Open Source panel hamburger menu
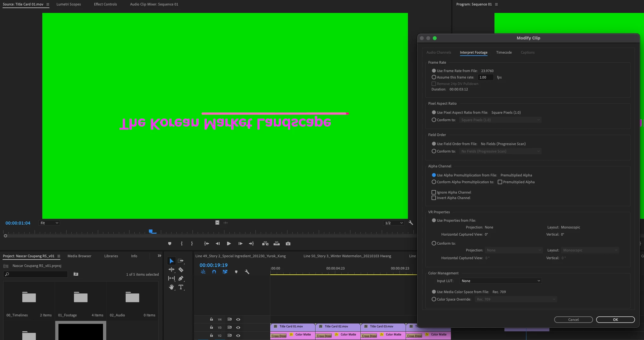This screenshot has height=340, width=644. [48, 4]
